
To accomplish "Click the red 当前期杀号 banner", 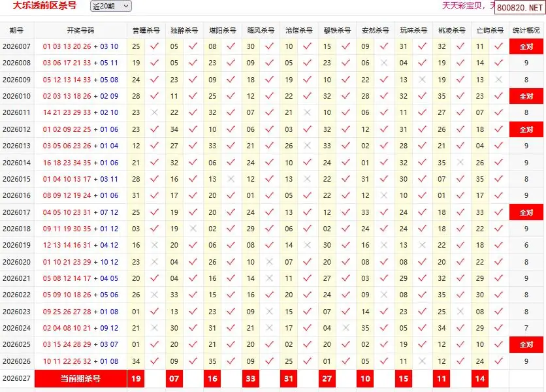I will pyautogui.click(x=80, y=378).
